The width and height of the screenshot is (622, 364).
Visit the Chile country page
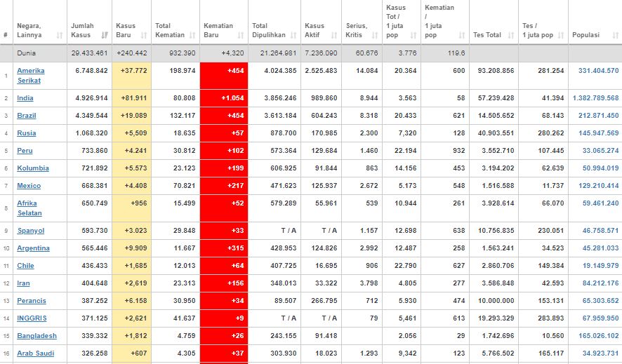25,265
